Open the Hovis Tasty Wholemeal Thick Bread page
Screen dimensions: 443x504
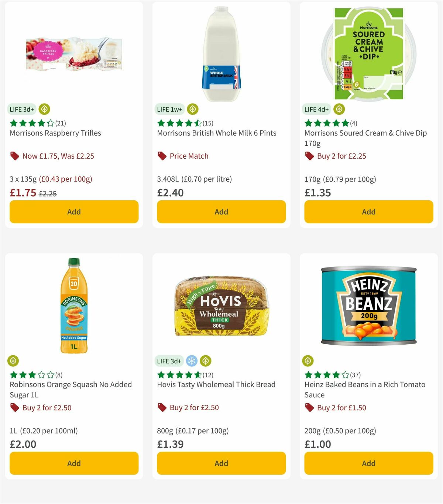(216, 384)
